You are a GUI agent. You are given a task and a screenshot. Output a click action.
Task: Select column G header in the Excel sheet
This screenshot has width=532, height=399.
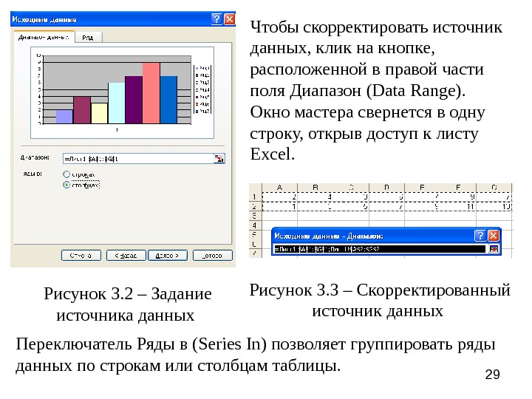(x=494, y=188)
